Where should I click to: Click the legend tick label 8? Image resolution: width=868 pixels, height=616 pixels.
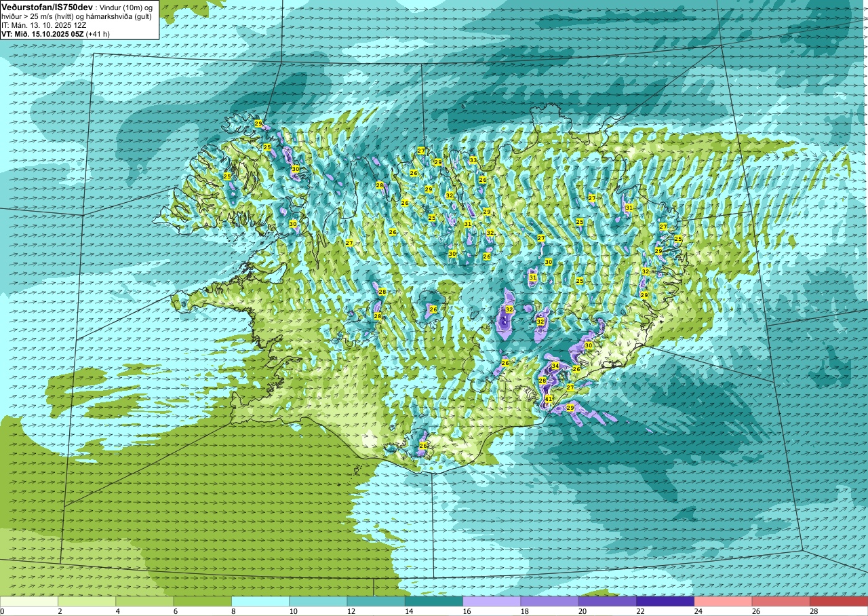point(232,611)
